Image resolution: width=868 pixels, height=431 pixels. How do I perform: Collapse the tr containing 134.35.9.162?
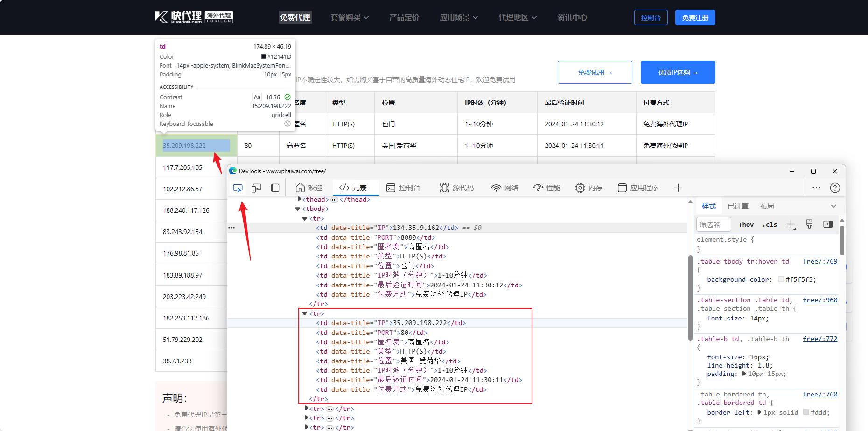[305, 219]
